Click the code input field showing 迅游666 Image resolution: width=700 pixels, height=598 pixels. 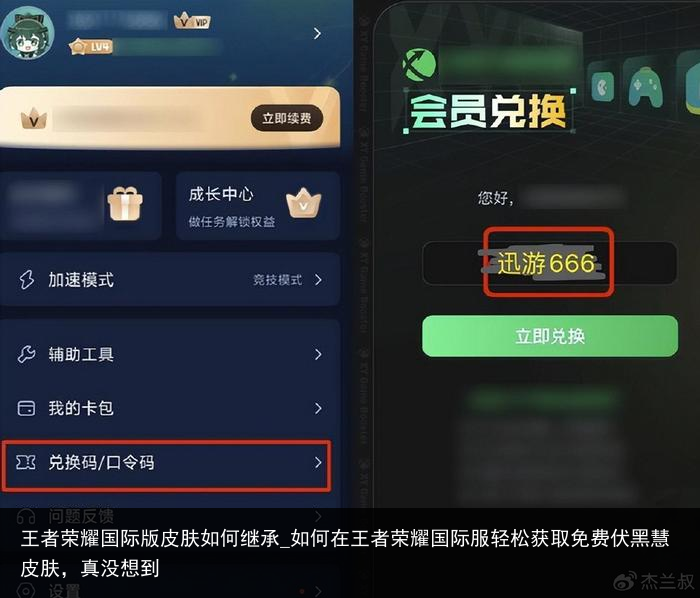550,263
